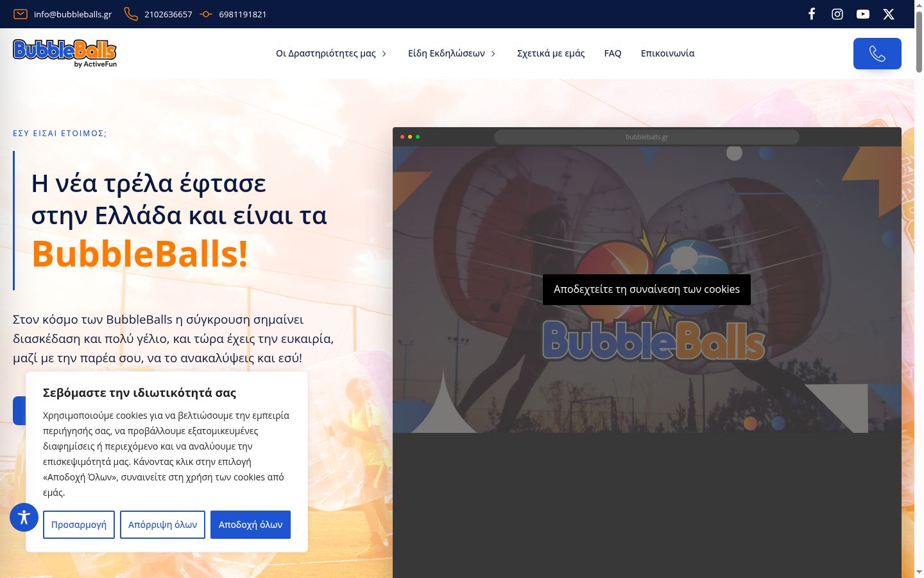
Task: Click the ΕΣΥ ΕΙΣΑΙ ΕΤΟΙΜΟΣ; tagline
Action: [60, 134]
